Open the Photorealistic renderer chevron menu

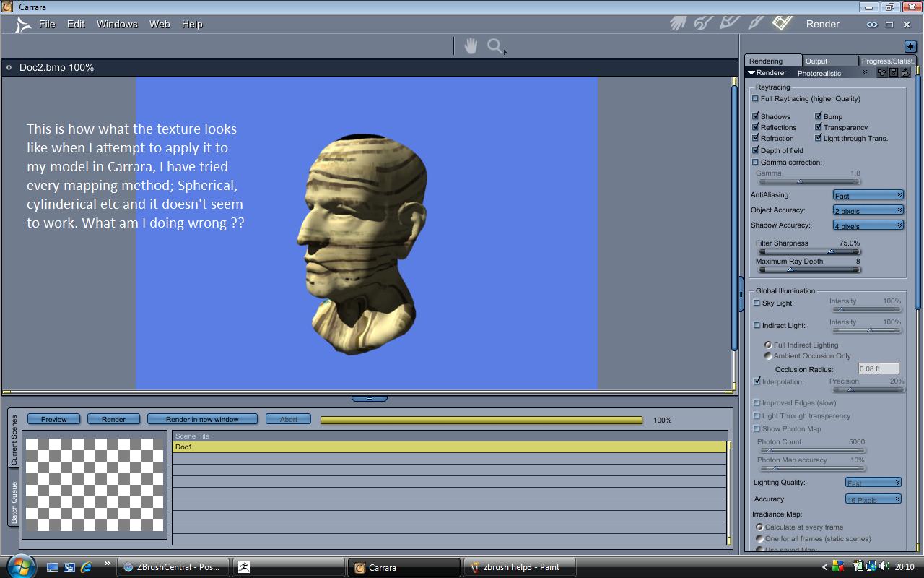coord(865,73)
